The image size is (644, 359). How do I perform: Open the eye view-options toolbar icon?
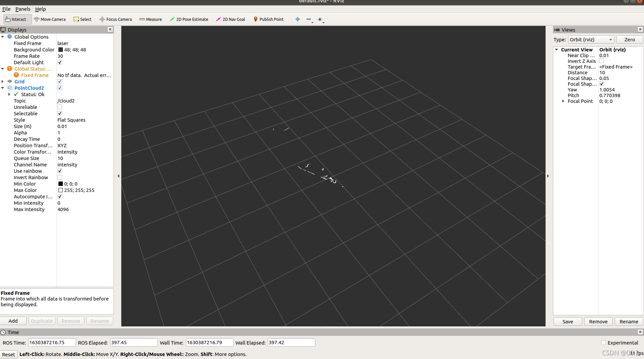click(320, 19)
